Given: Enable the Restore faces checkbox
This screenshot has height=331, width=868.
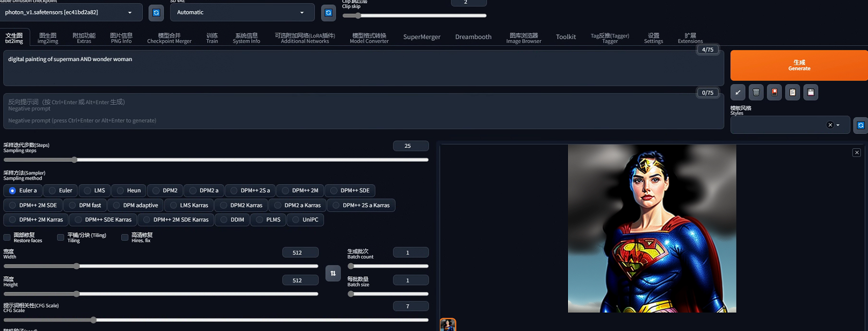Looking at the screenshot, I should click(7, 237).
